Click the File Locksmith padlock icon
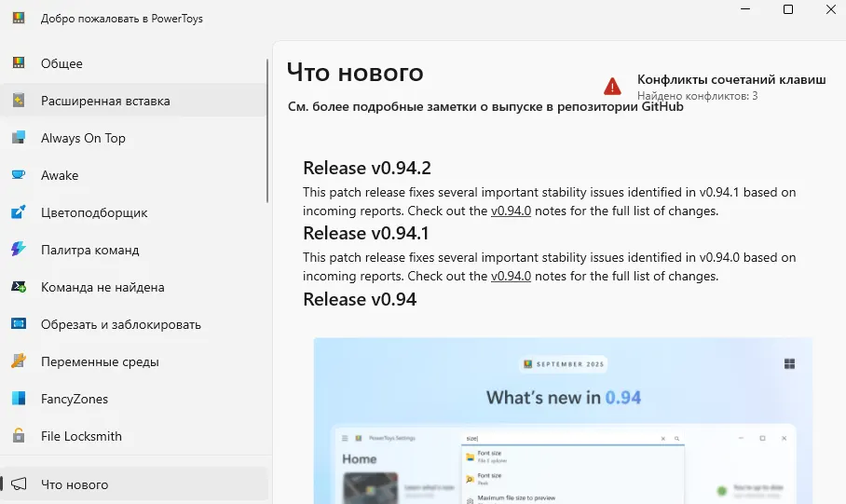846x504 pixels. (x=18, y=436)
